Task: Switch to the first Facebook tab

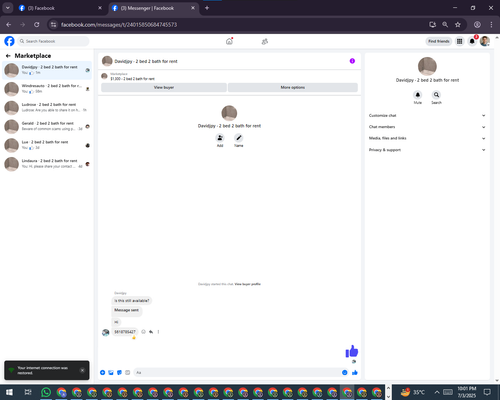Action: (x=60, y=8)
